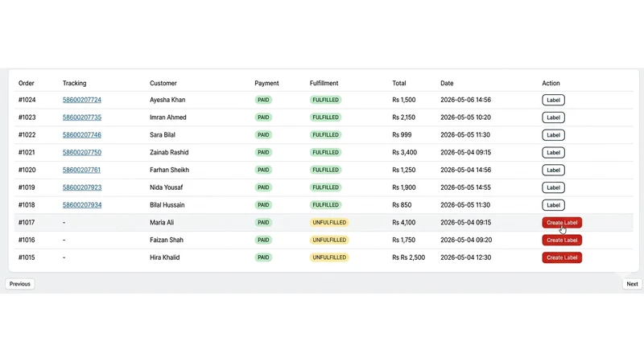Click the Date column header
Screen dimensions: 644x362
click(447, 84)
